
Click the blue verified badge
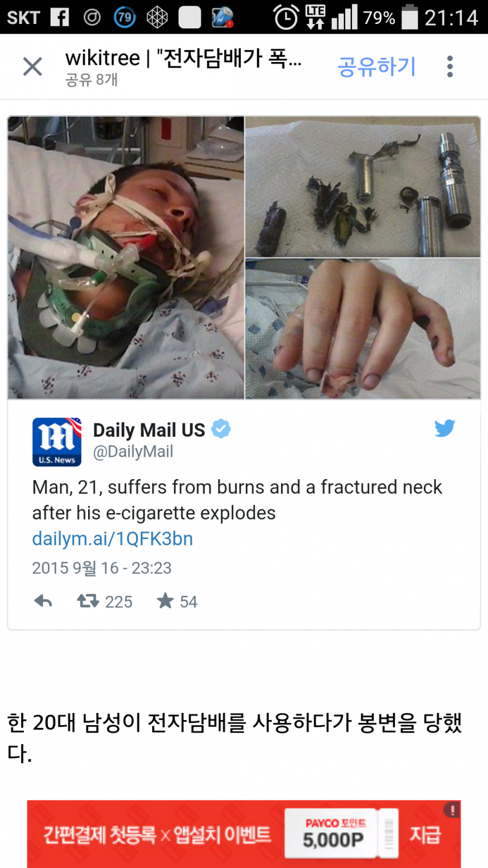(x=221, y=429)
